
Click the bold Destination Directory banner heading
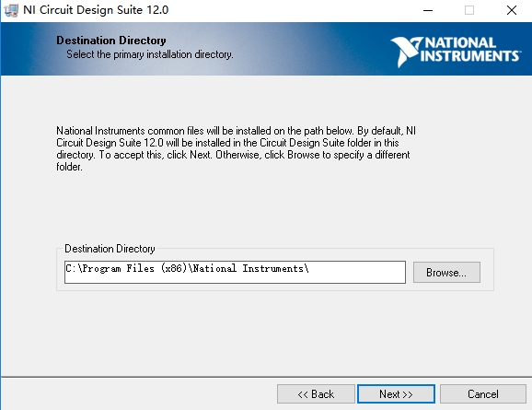click(x=111, y=41)
